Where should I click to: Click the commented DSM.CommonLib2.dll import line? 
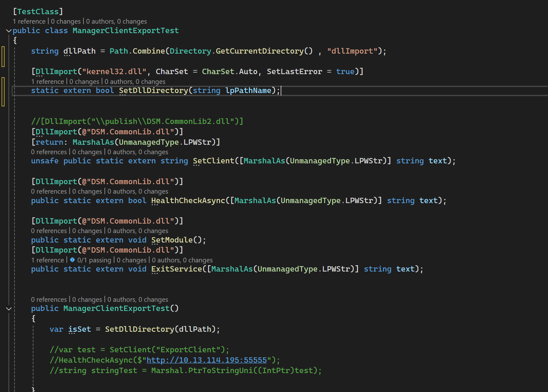pyautogui.click(x=137, y=121)
